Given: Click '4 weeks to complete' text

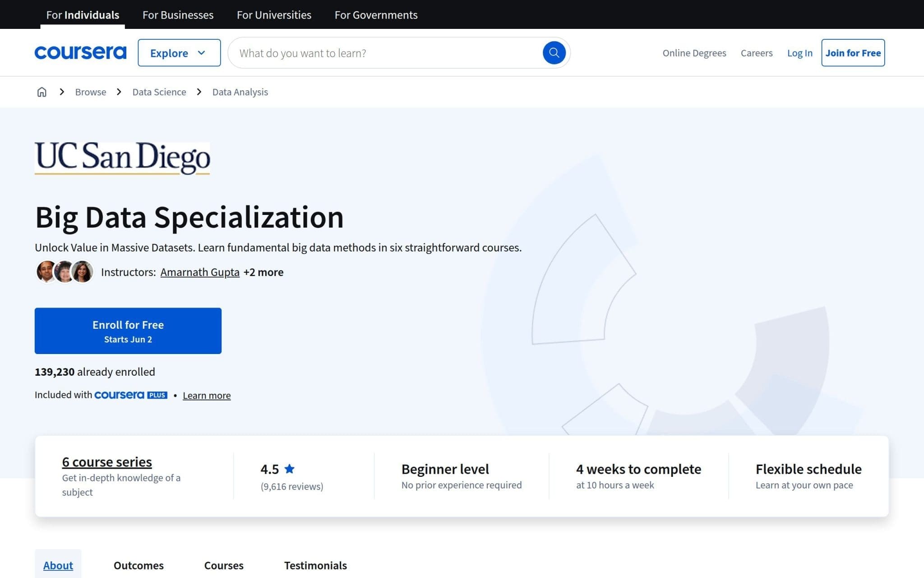Looking at the screenshot, I should pyautogui.click(x=638, y=469).
